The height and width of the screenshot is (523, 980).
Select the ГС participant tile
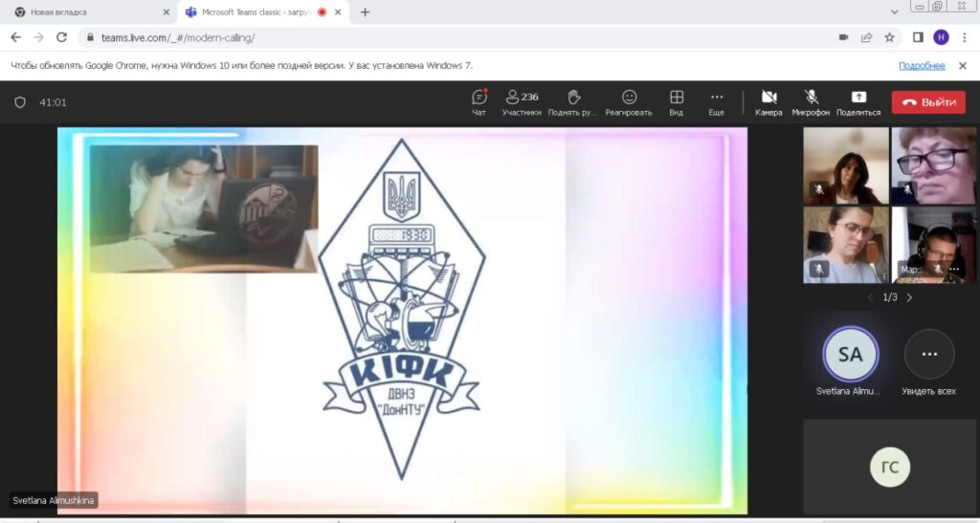tap(889, 467)
